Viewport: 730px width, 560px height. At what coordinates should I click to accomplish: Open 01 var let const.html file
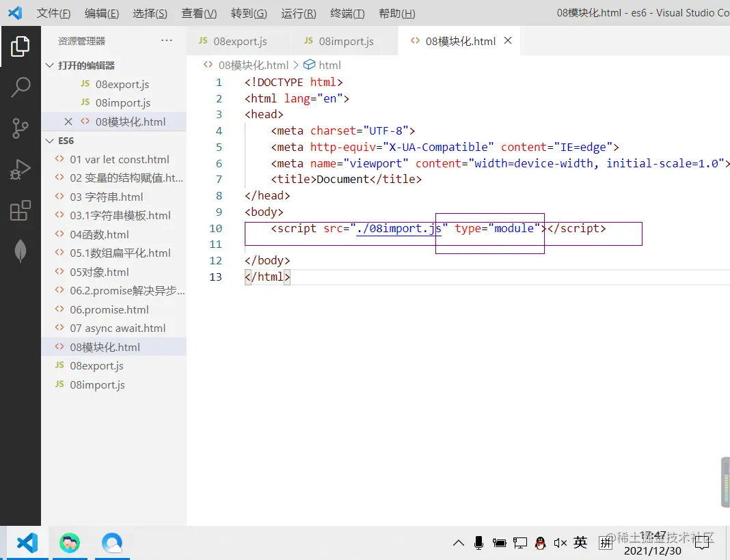click(x=114, y=159)
